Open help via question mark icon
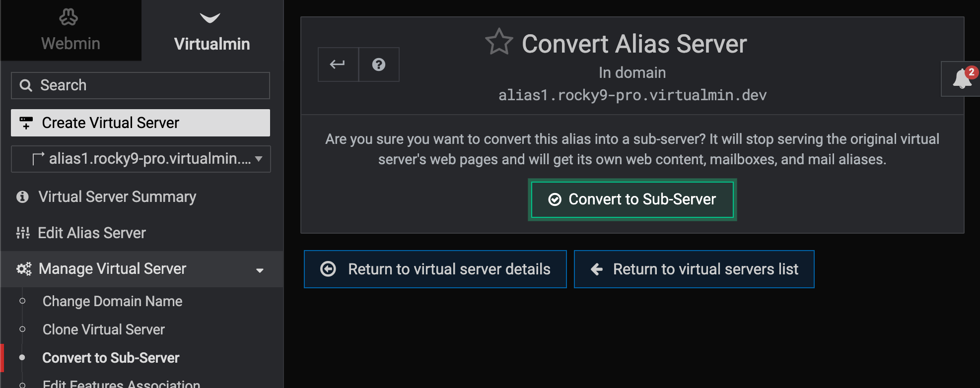This screenshot has width=980, height=388. pyautogui.click(x=379, y=65)
